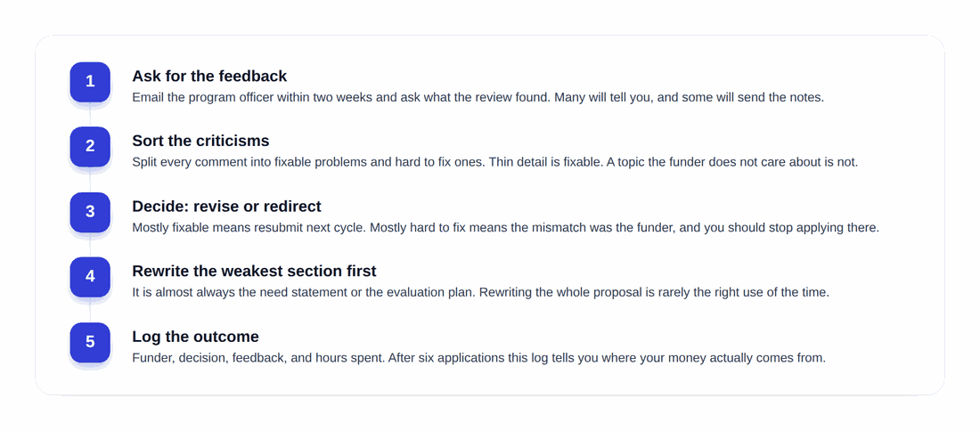980x431 pixels.
Task: Click the step 1 number badge
Action: coord(90,81)
